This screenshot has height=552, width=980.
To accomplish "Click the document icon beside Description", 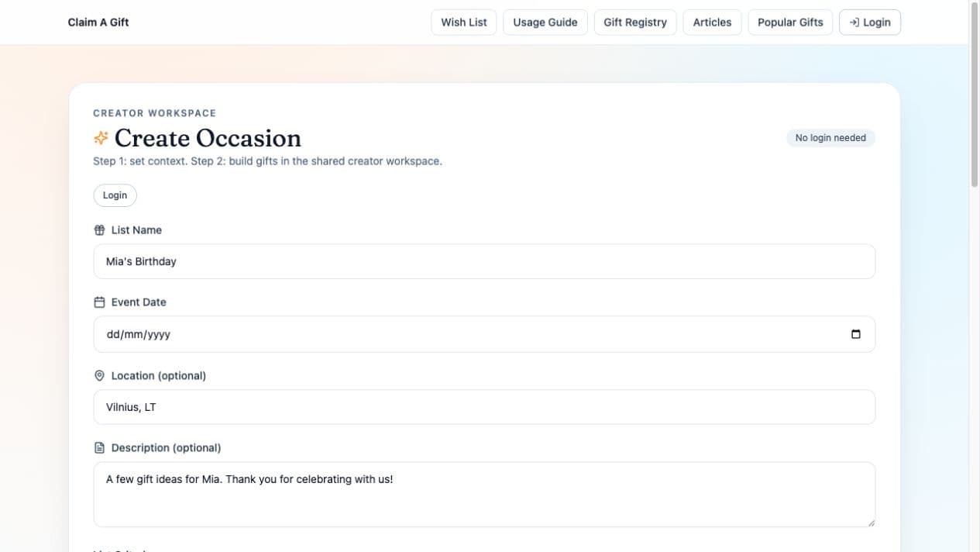I will point(99,448).
